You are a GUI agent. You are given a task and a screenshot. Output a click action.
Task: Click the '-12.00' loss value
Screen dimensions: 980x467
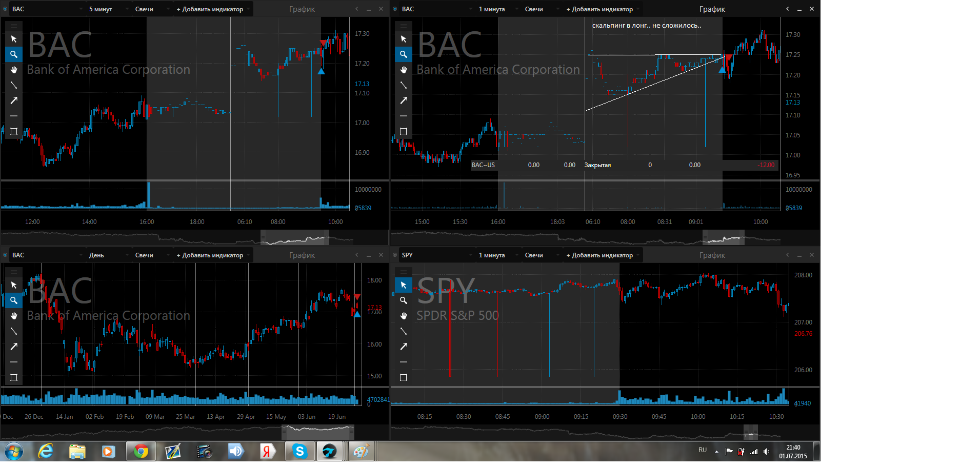[x=766, y=165]
